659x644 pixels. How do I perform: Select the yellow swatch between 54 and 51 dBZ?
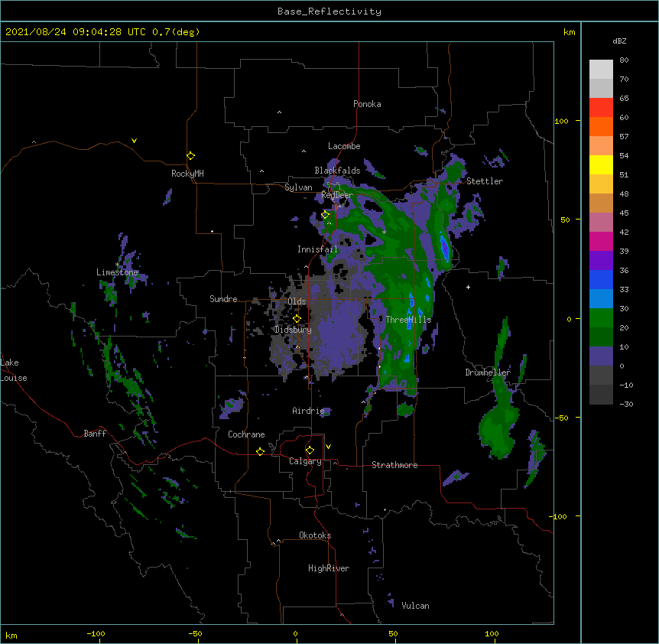pyautogui.click(x=601, y=164)
